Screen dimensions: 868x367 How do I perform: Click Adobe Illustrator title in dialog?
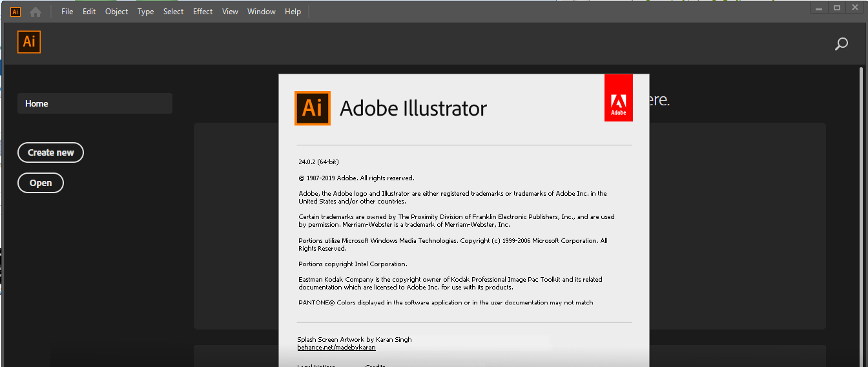(413, 108)
